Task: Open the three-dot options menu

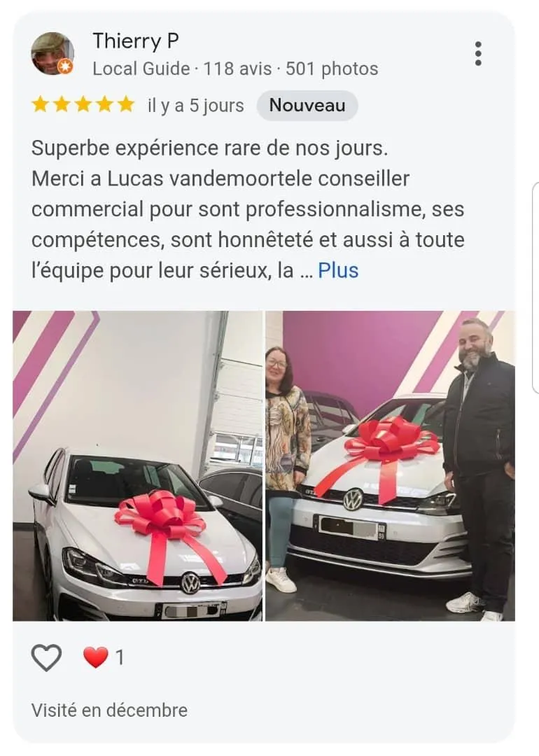Action: click(x=478, y=53)
